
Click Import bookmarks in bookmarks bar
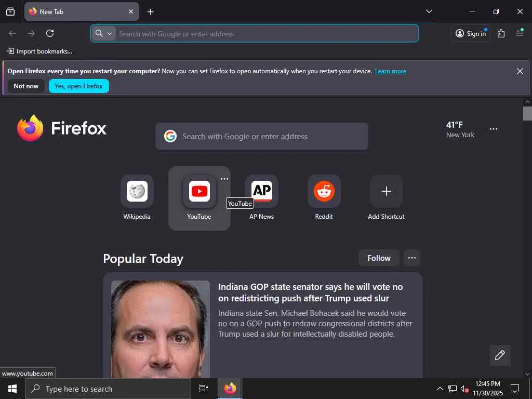[39, 51]
